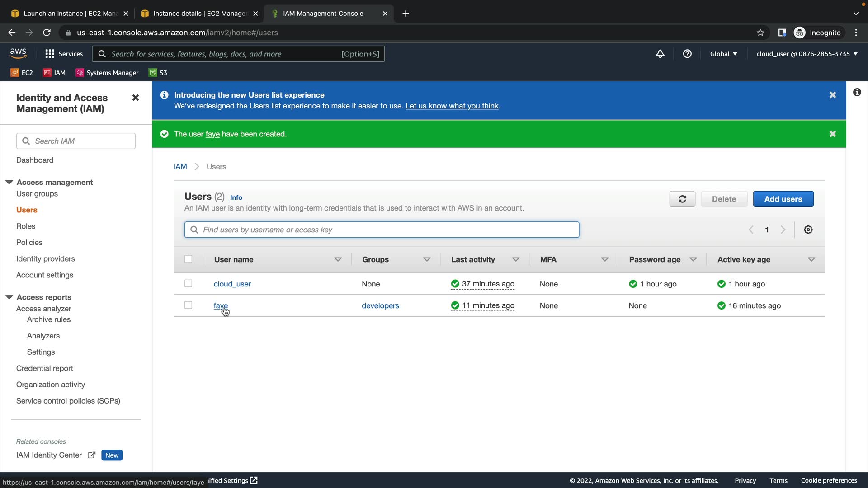Go to Roles in IAM sidebar
868x488 pixels.
26,226
